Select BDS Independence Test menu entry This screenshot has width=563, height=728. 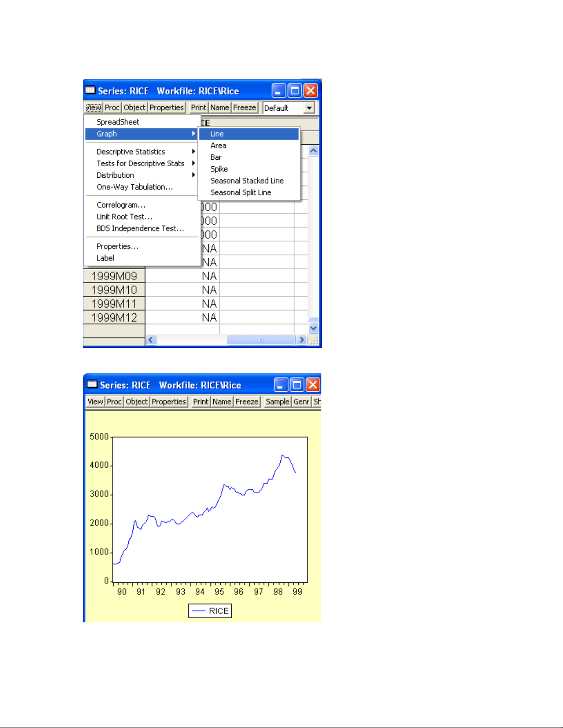point(142,228)
